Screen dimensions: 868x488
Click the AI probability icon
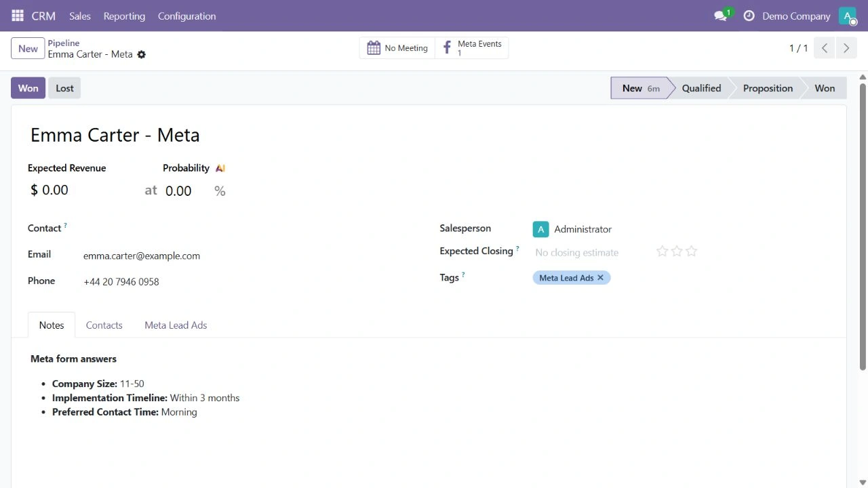(x=220, y=168)
